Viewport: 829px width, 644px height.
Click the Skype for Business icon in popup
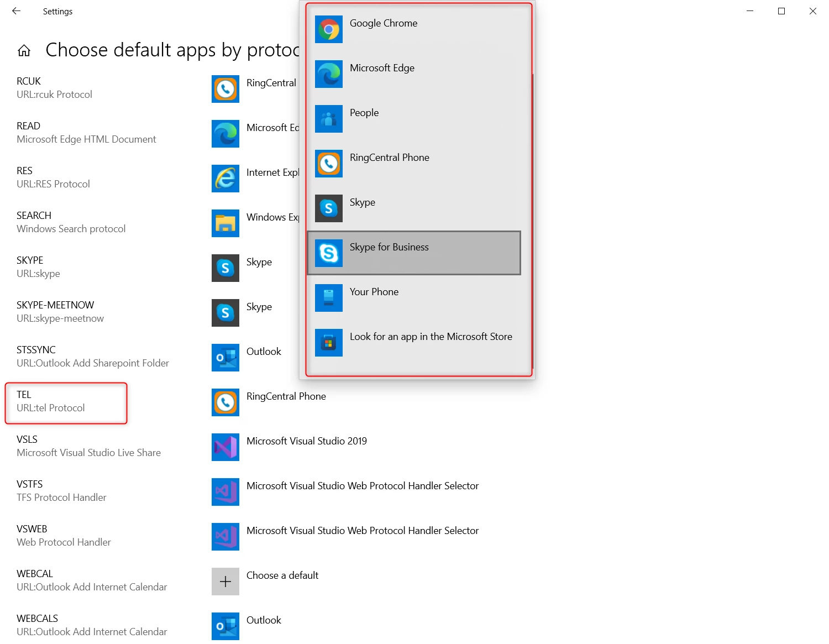pyautogui.click(x=329, y=253)
